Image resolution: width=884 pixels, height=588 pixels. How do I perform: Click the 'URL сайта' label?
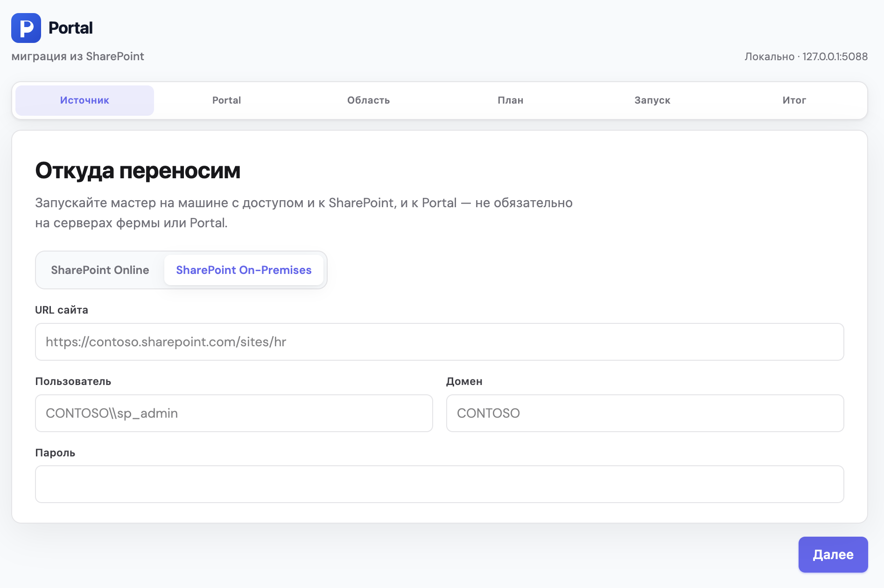tap(62, 310)
